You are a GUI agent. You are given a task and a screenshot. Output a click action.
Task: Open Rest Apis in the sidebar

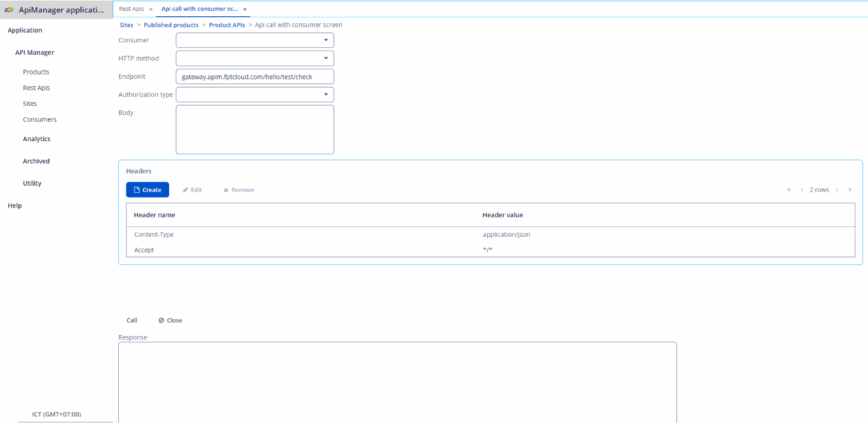coord(36,88)
